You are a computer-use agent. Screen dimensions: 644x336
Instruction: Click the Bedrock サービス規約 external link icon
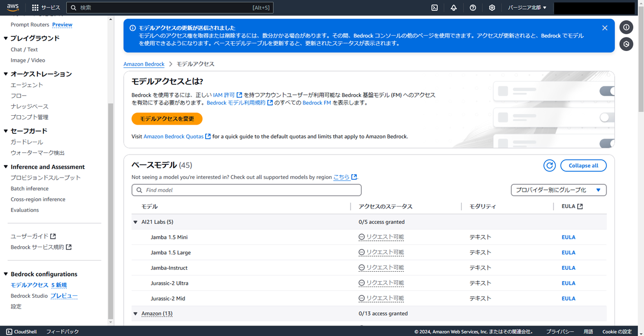click(69, 247)
